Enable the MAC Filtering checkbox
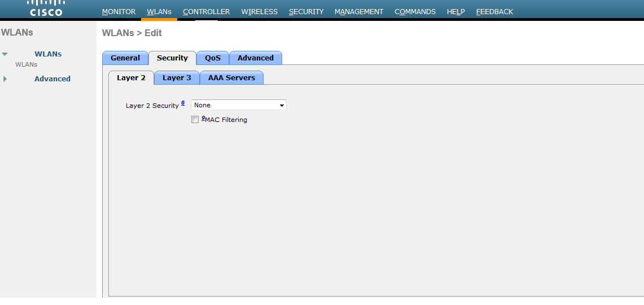 (195, 120)
